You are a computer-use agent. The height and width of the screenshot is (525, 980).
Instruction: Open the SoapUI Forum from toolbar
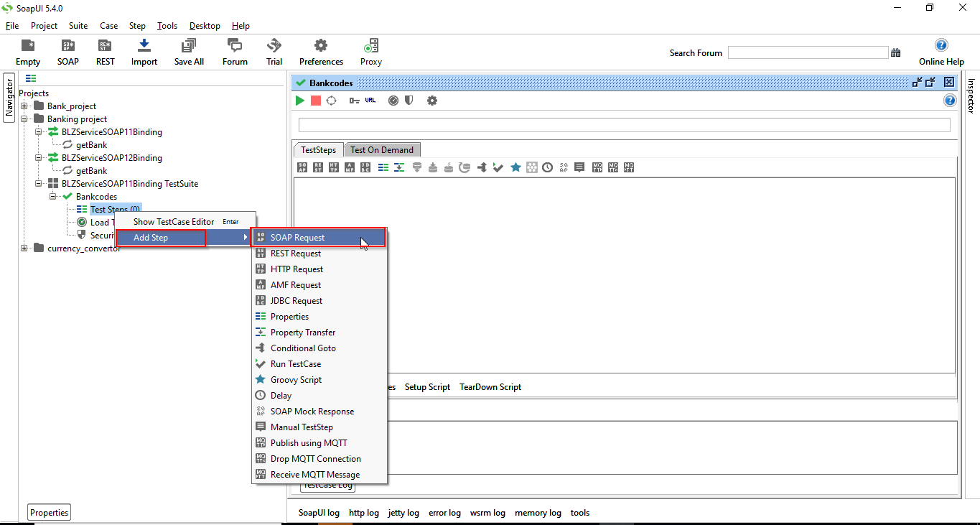(234, 51)
